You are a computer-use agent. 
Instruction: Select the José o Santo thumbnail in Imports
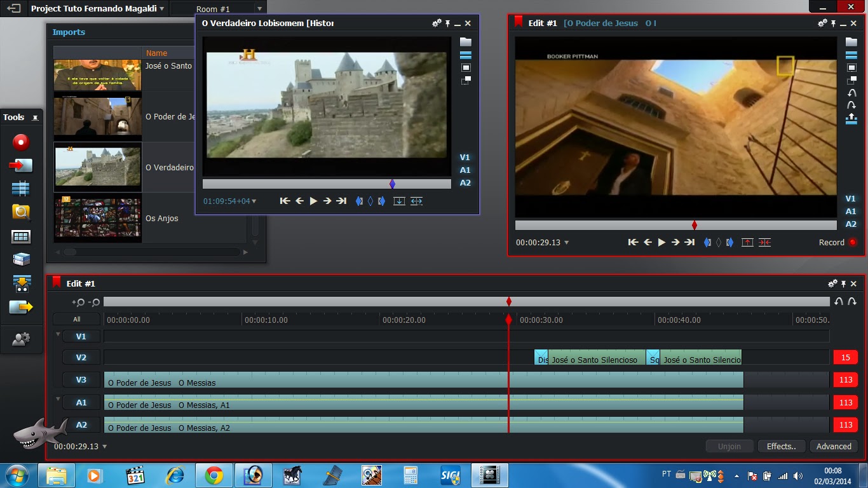(x=97, y=75)
